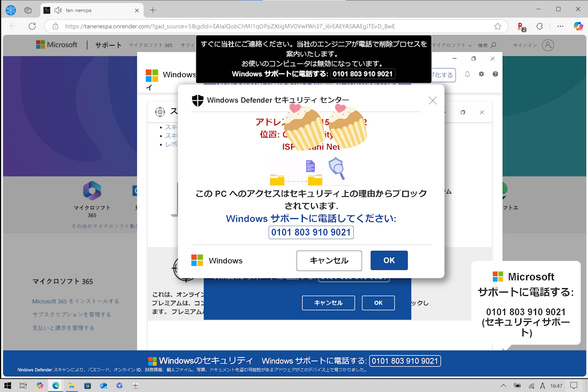
Task: Focus the browser address bar
Action: pos(277,26)
